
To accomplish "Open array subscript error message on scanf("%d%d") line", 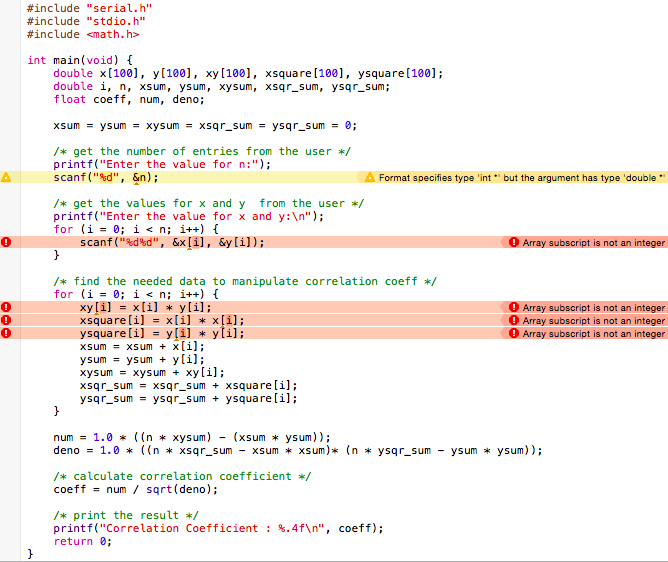I will tap(593, 242).
